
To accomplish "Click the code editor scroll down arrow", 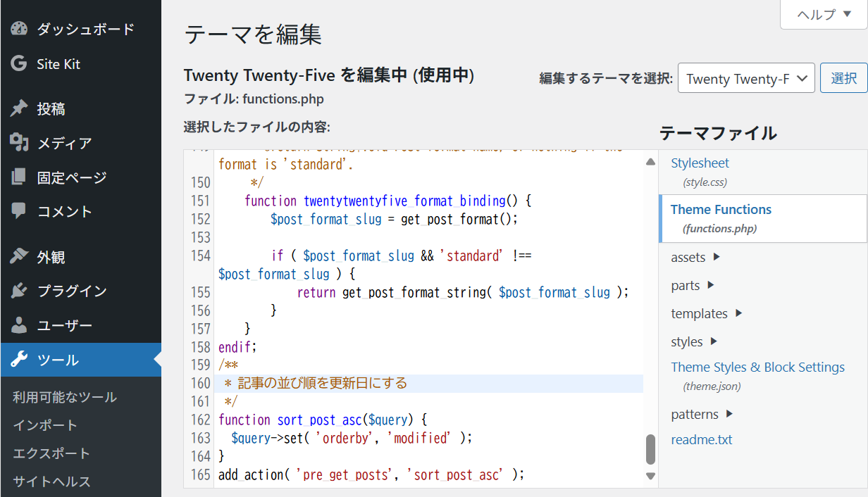I will click(650, 477).
